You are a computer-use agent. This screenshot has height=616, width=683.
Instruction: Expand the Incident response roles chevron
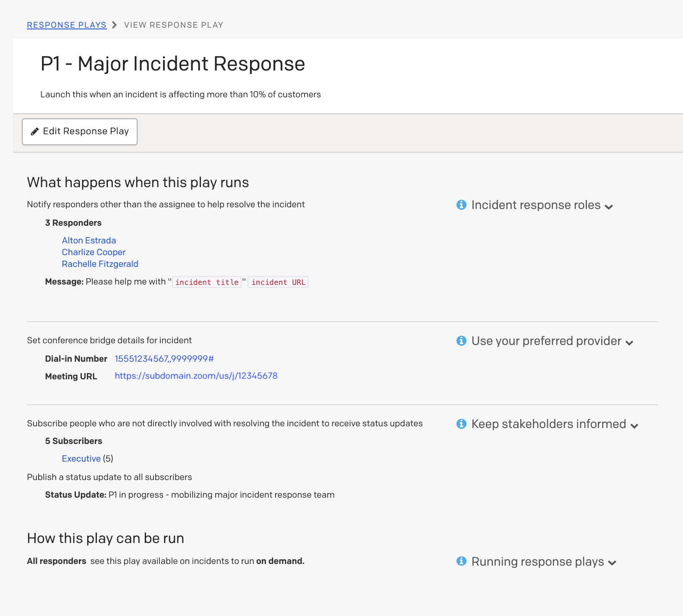point(609,206)
